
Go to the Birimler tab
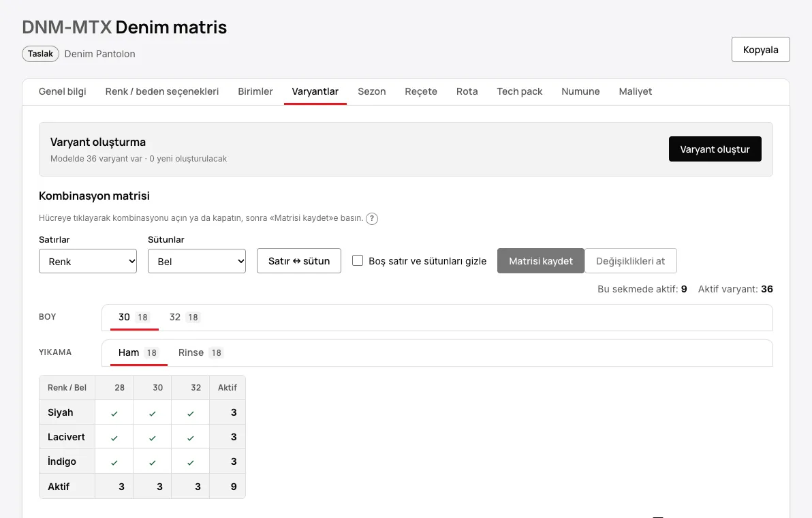point(255,92)
